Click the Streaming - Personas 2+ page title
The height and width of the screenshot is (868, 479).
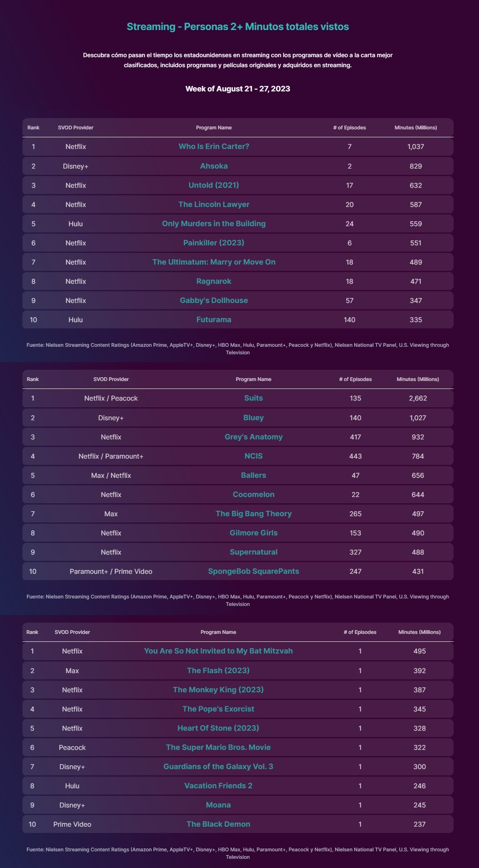[238, 27]
